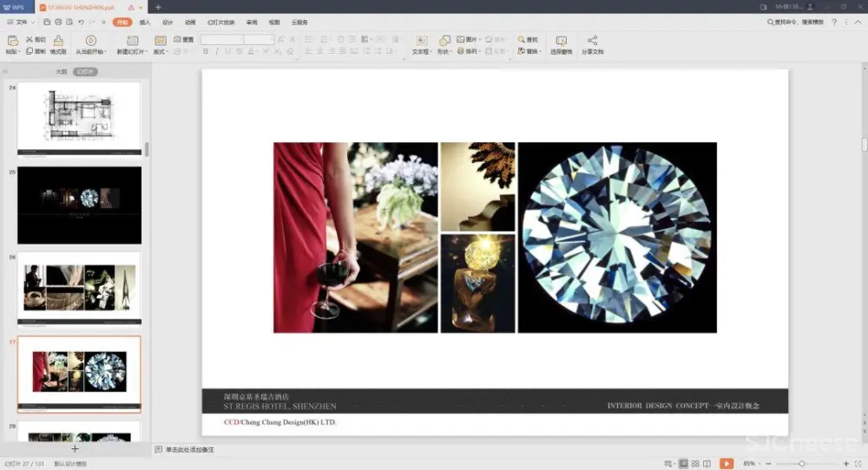Image resolution: width=868 pixels, height=470 pixels.
Task: Adjust the zoom slider handle
Action: click(x=801, y=464)
